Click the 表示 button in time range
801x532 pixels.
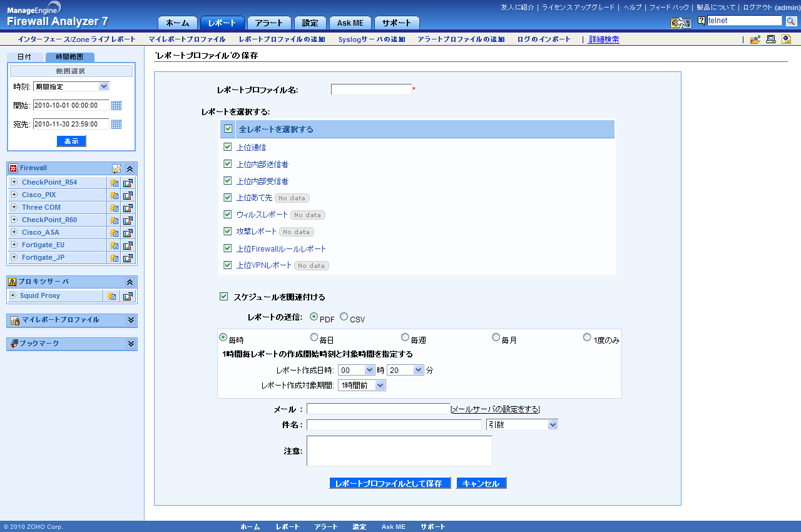(x=71, y=141)
